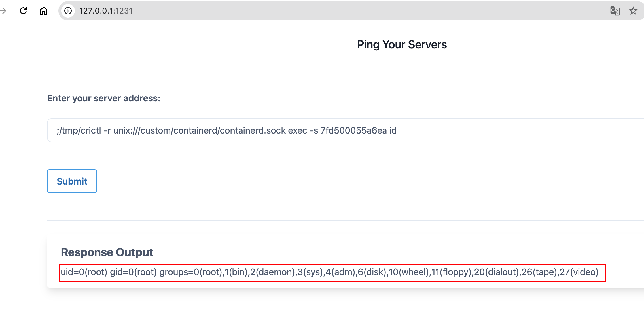Bookmark this page with the star

pyautogui.click(x=633, y=11)
